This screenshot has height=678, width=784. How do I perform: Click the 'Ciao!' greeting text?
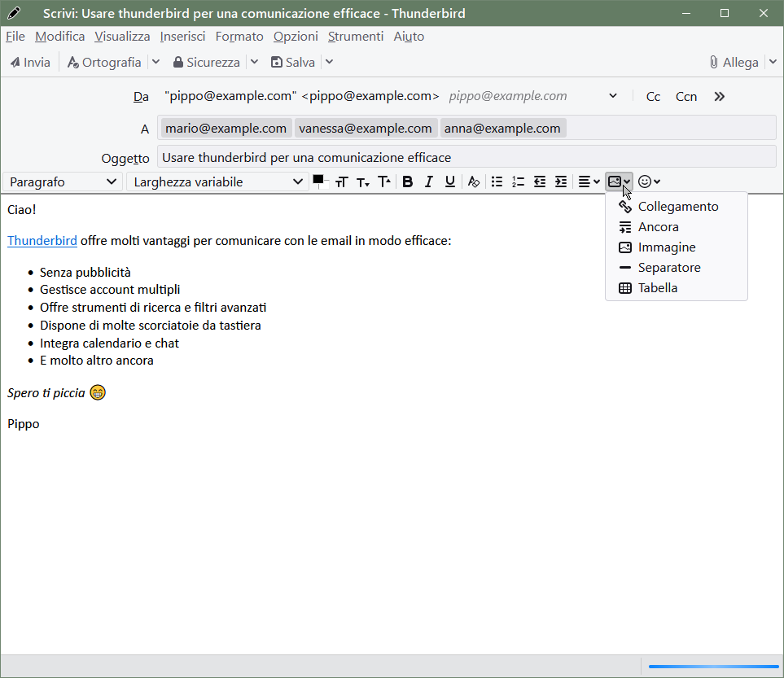coord(21,210)
